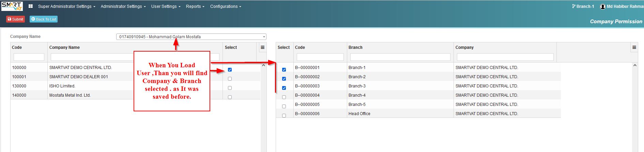Select Branch-2 name cell
This screenshot has height=152, width=644.
tap(357, 77)
